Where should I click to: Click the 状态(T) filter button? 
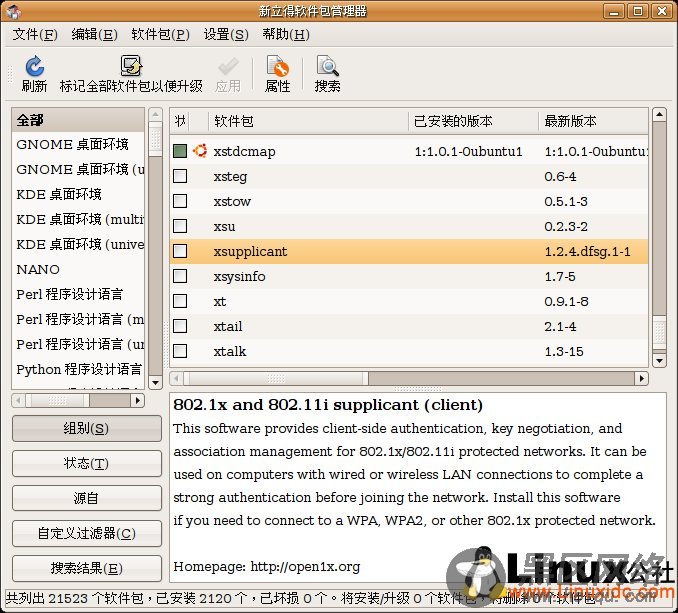86,463
